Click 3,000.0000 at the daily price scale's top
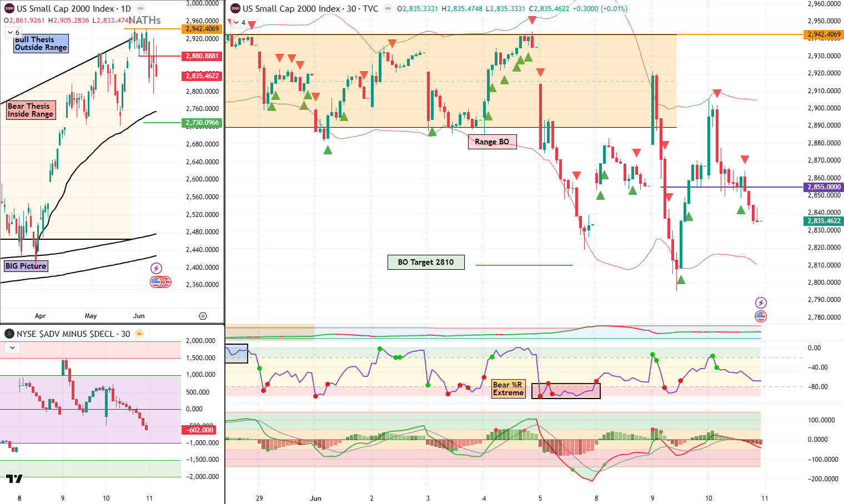The height and width of the screenshot is (504, 844). tap(202, 3)
